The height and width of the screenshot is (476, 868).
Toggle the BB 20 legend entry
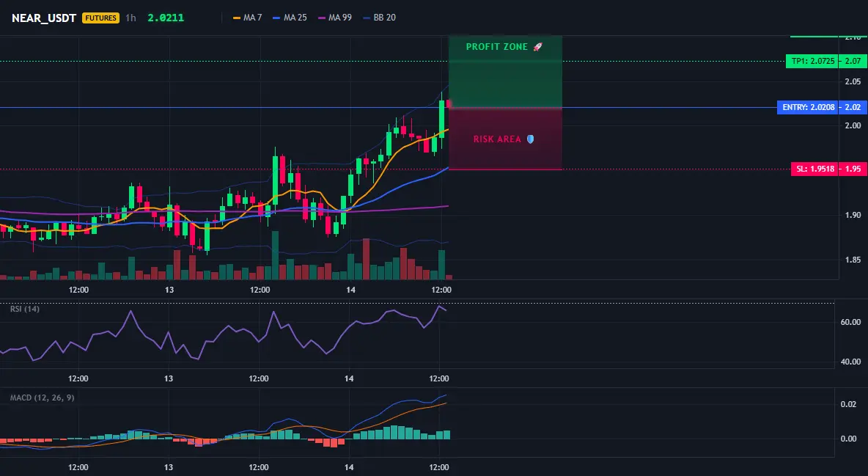click(x=379, y=18)
